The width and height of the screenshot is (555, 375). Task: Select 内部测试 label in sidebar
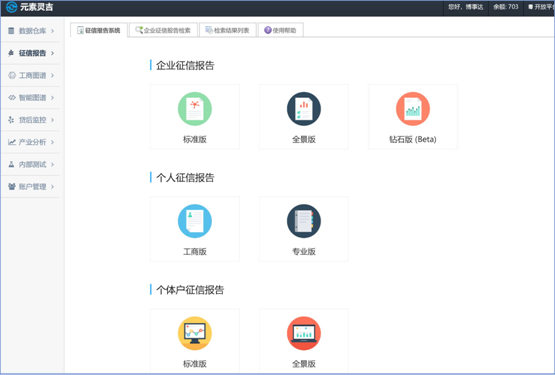[33, 164]
